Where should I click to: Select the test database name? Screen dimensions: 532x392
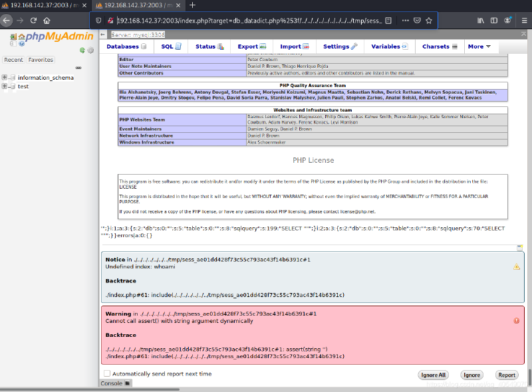(x=23, y=86)
